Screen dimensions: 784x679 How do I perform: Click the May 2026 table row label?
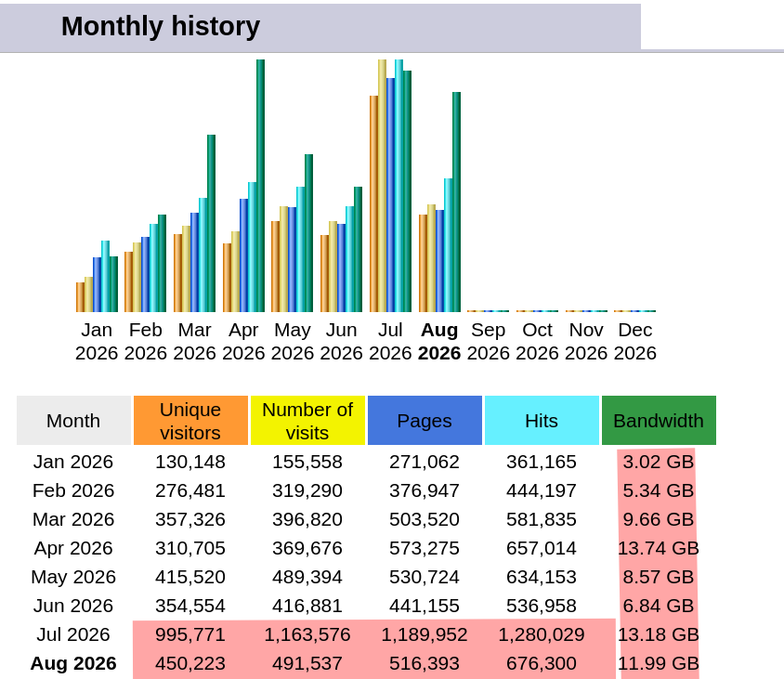coord(73,577)
